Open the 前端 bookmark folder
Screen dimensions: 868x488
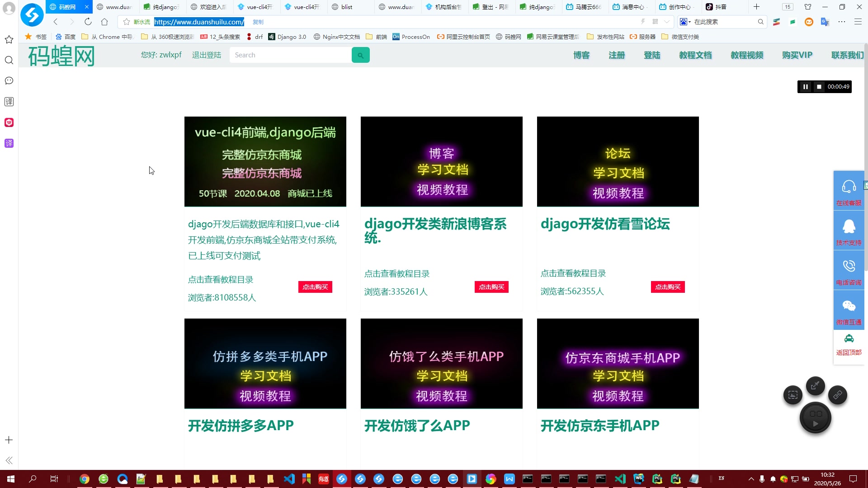[x=377, y=37]
